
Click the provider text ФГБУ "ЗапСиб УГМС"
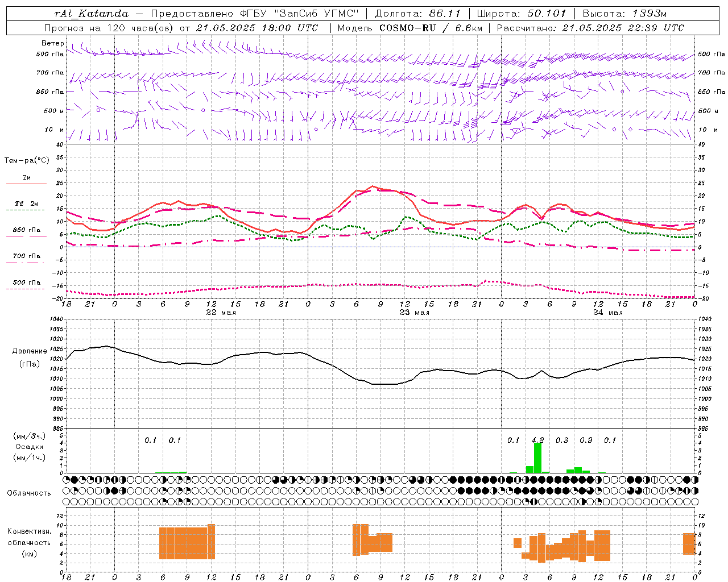coord(300,14)
